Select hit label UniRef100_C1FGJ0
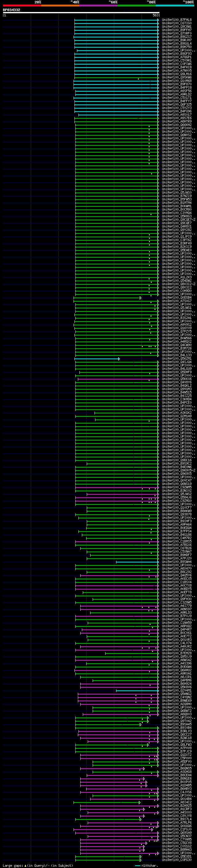Screen dimensions: 197x868 177,829
